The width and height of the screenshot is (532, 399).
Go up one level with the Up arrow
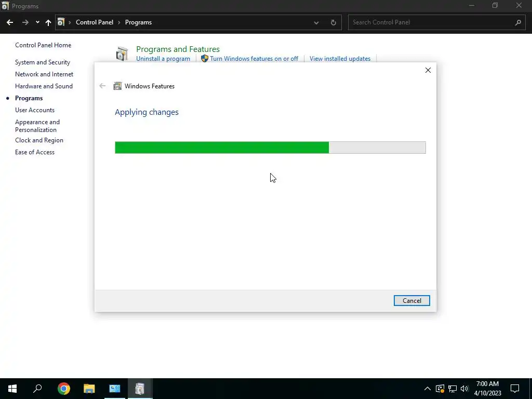[48, 22]
